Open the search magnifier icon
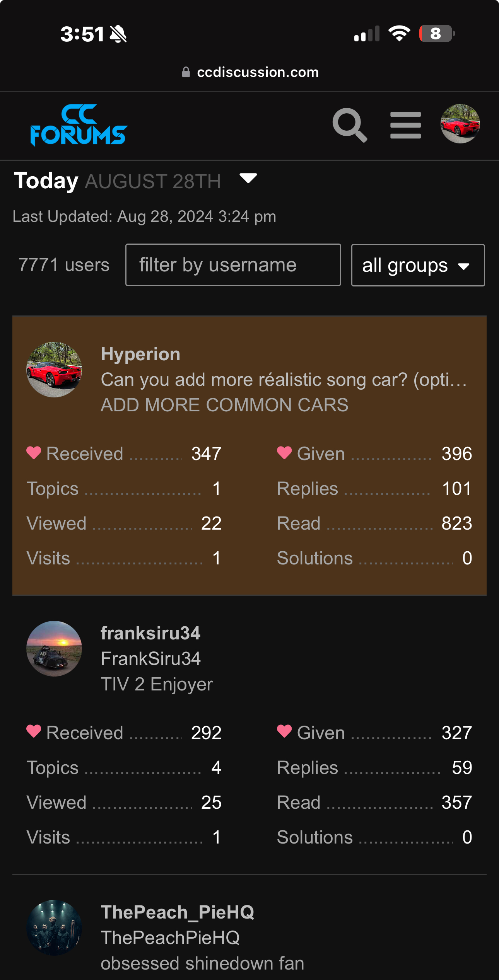The image size is (499, 980). tap(349, 124)
